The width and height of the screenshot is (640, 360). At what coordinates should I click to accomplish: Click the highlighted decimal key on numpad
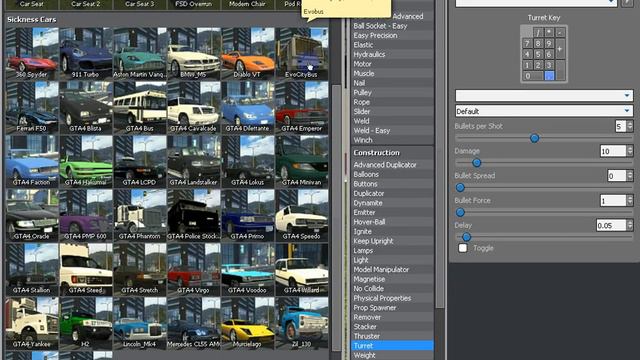pyautogui.click(x=549, y=76)
